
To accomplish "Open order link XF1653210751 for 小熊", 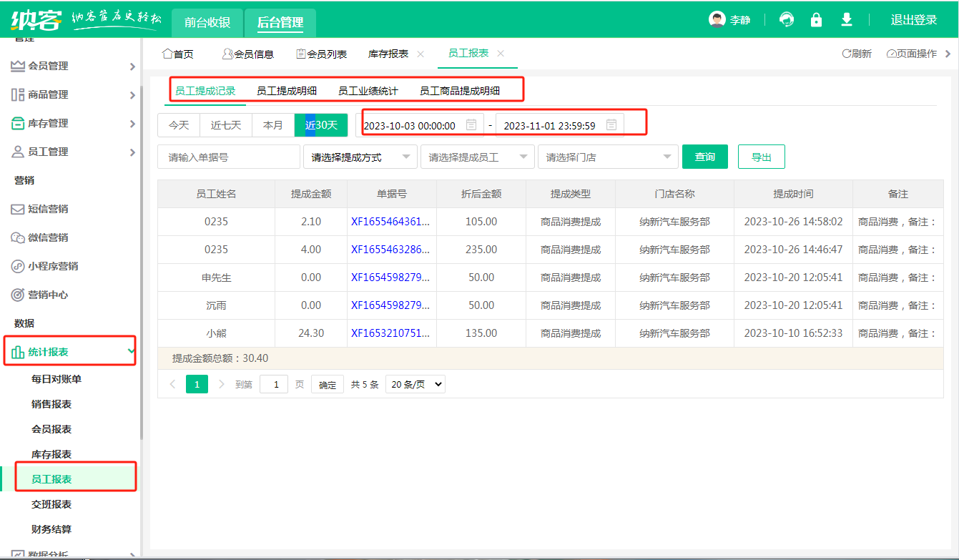I will (390, 333).
